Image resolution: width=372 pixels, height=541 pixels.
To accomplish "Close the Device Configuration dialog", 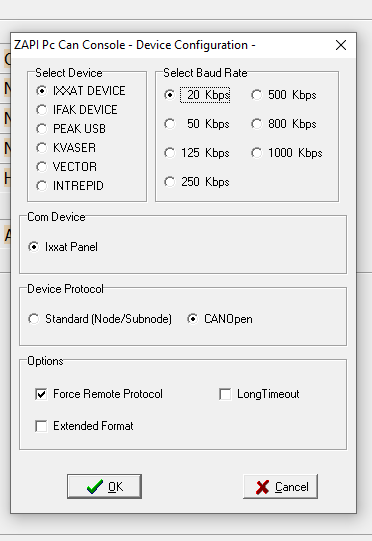I will [x=341, y=45].
